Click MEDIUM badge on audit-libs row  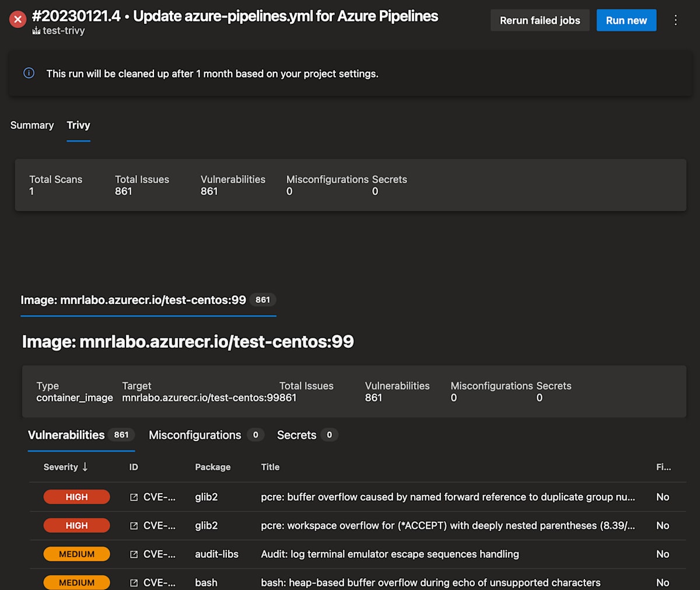[x=76, y=554]
